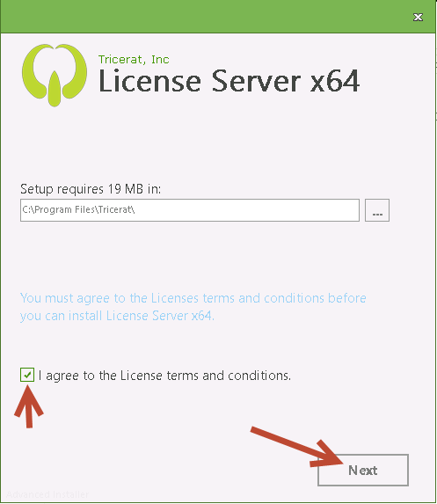Focus the installation path input field
This screenshot has height=504, width=437.
(190, 210)
